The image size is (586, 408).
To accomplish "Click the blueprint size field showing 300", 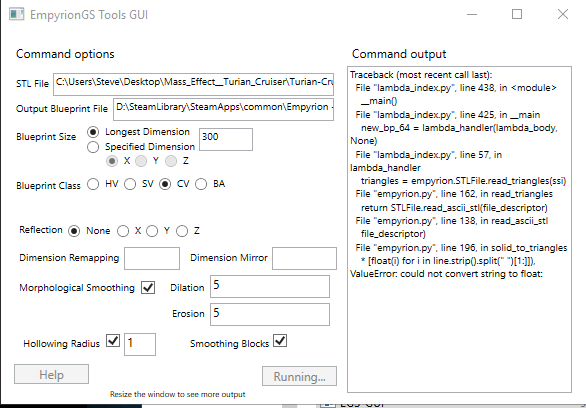I will tap(226, 139).
